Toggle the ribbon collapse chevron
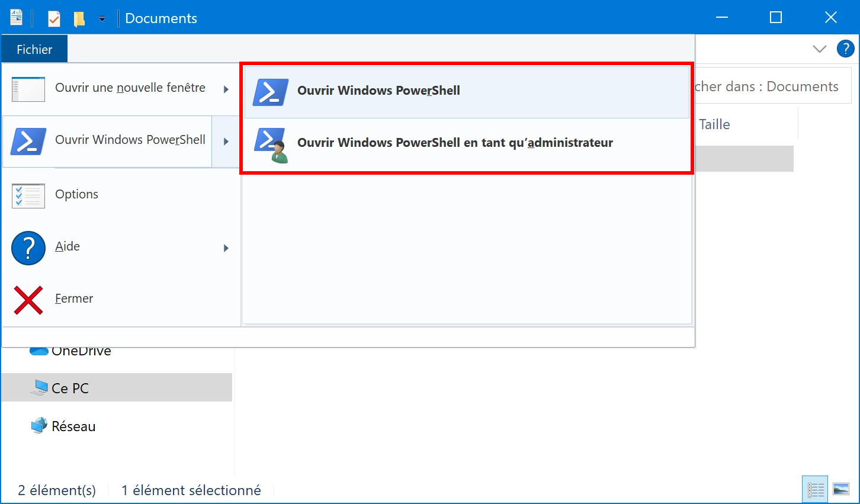The image size is (860, 504). [819, 49]
